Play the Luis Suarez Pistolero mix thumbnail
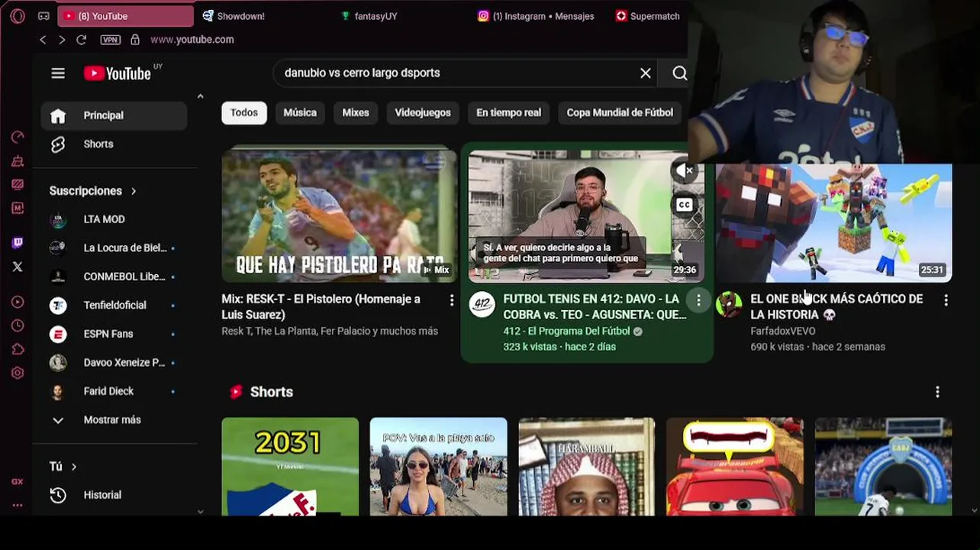 tap(339, 215)
